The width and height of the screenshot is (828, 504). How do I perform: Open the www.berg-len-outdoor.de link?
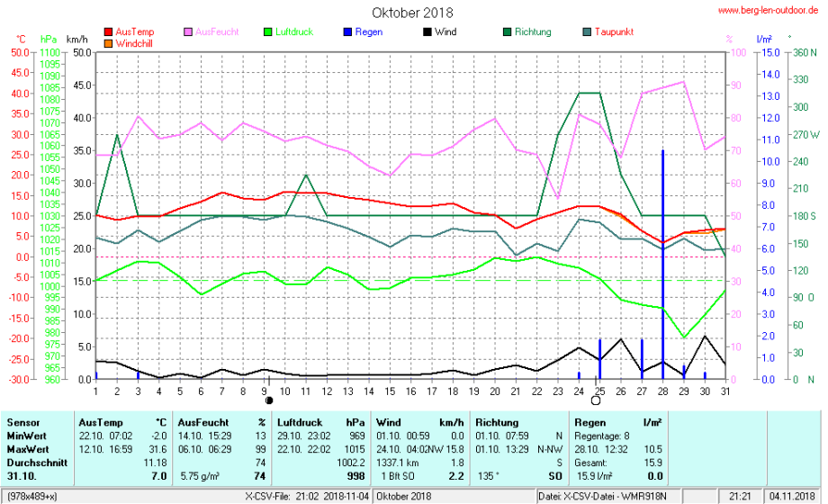pyautogui.click(x=767, y=10)
